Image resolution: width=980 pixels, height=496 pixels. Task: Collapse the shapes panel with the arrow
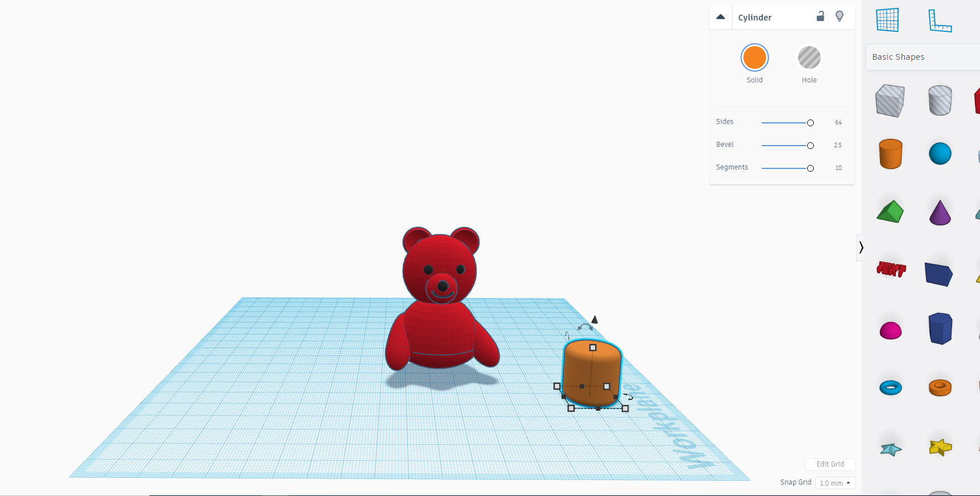pos(861,247)
